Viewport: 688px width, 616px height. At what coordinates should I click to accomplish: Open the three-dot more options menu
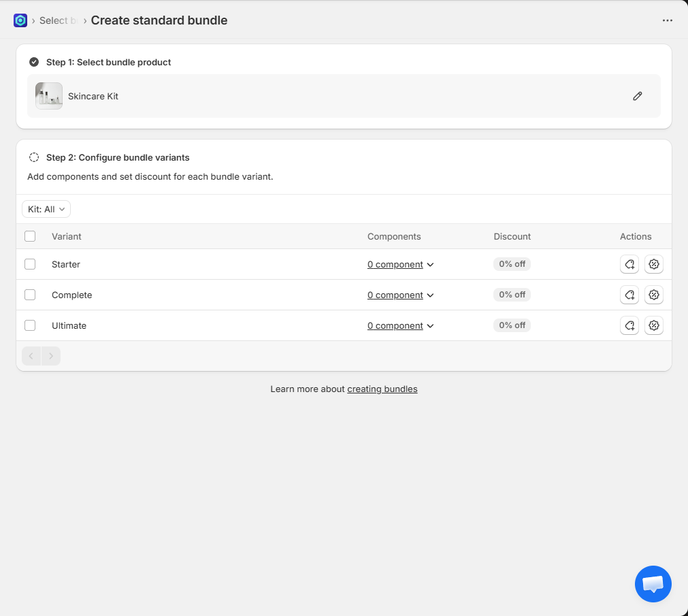(x=667, y=20)
